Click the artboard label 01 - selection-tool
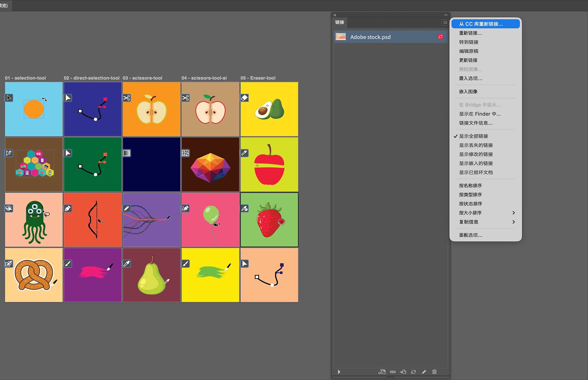Screen dimensions: 588x380 tap(25, 78)
